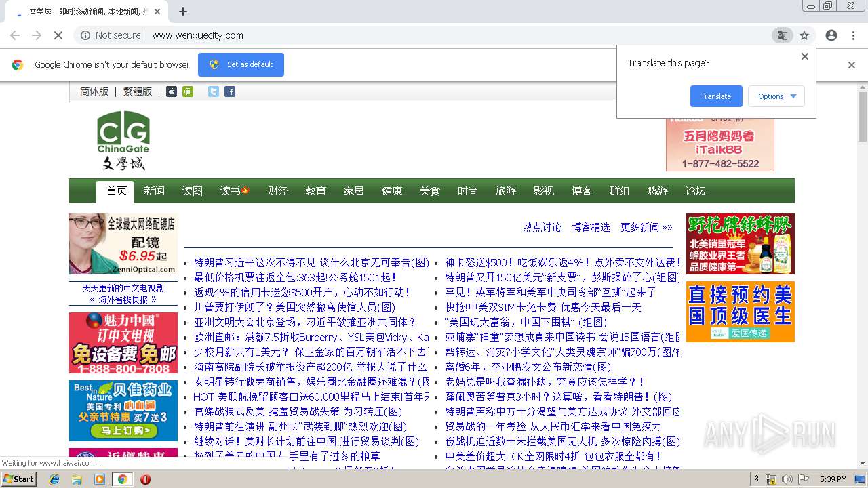Click the scrollbar down arrow
868x488 pixels.
pyautogui.click(x=863, y=463)
